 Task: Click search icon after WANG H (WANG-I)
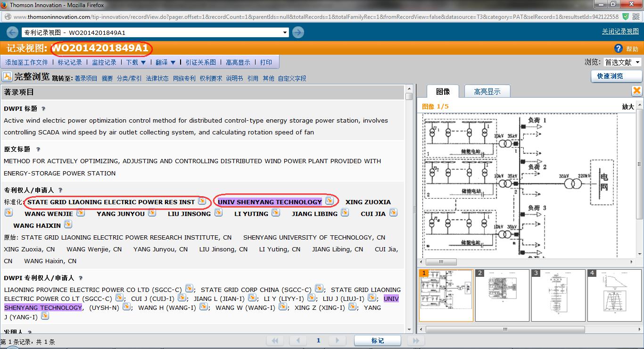click(204, 307)
